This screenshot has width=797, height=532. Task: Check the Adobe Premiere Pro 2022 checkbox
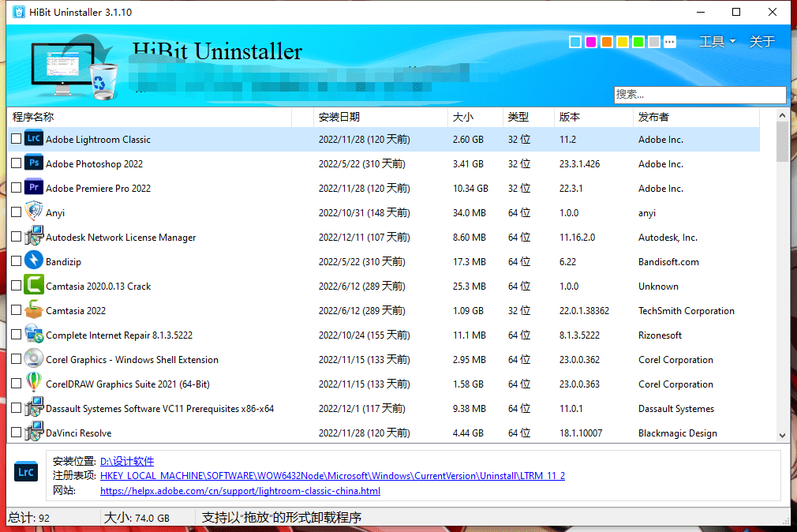[17, 187]
